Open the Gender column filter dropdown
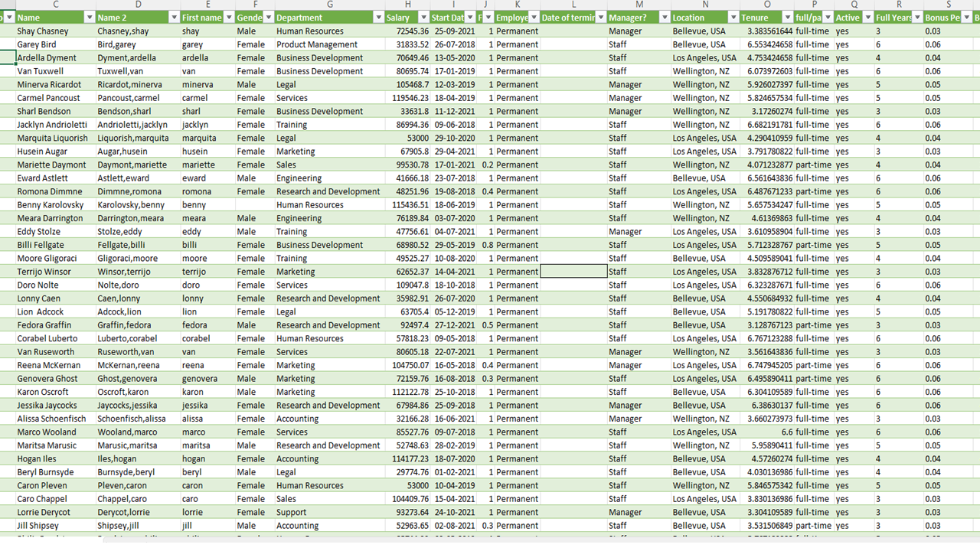This screenshot has width=980, height=551. coord(269,18)
